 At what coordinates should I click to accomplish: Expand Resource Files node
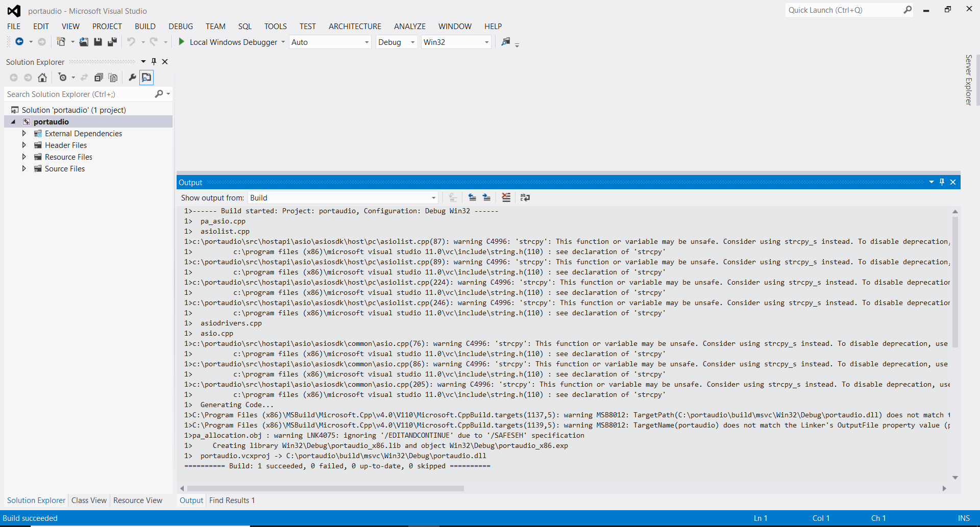pyautogui.click(x=24, y=157)
